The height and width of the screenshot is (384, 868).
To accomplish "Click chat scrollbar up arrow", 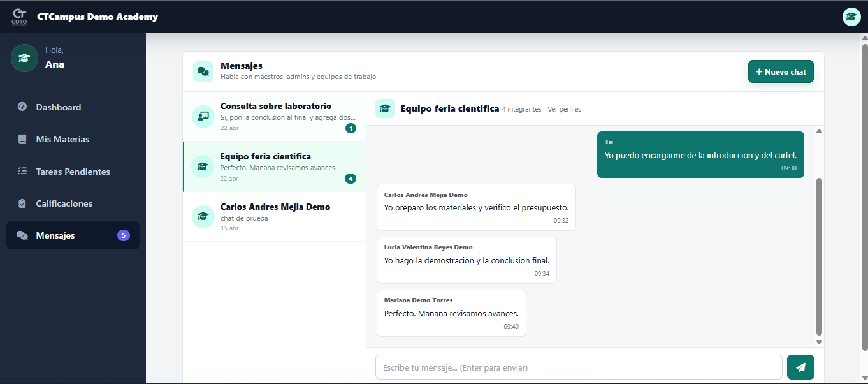I will (820, 131).
